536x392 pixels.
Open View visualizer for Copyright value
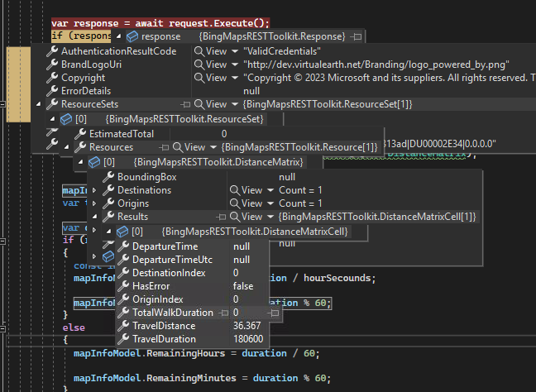211,78
